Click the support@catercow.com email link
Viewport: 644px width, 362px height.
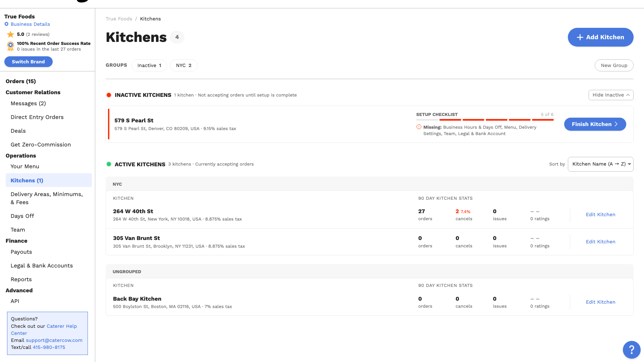[54, 340]
